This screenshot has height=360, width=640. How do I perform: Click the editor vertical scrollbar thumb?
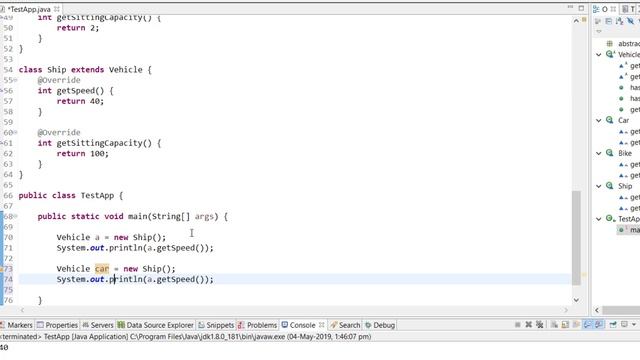coord(576,238)
